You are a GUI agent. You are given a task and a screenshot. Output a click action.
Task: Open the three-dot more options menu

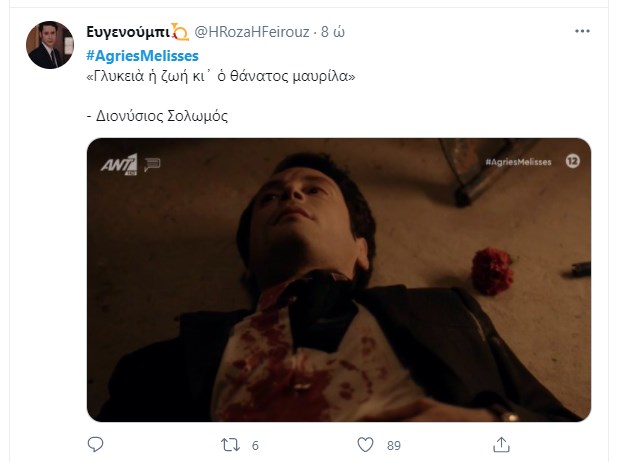(x=582, y=32)
